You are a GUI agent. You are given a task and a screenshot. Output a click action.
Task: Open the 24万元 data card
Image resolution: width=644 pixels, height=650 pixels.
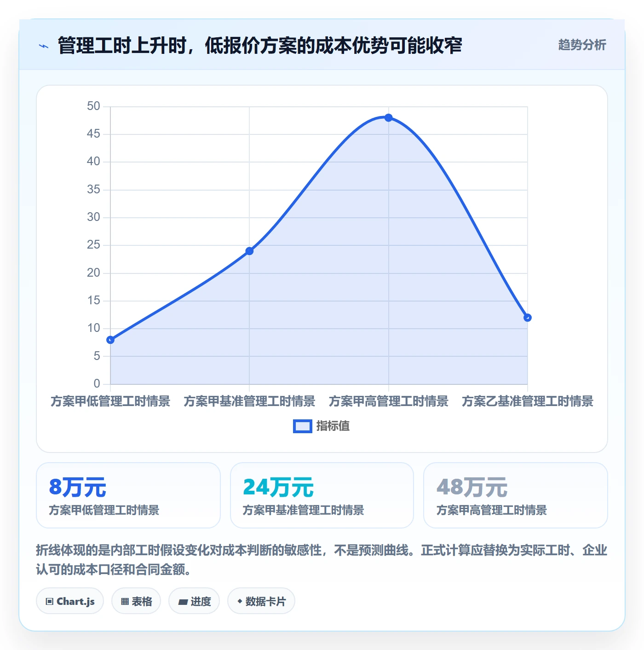(322, 495)
